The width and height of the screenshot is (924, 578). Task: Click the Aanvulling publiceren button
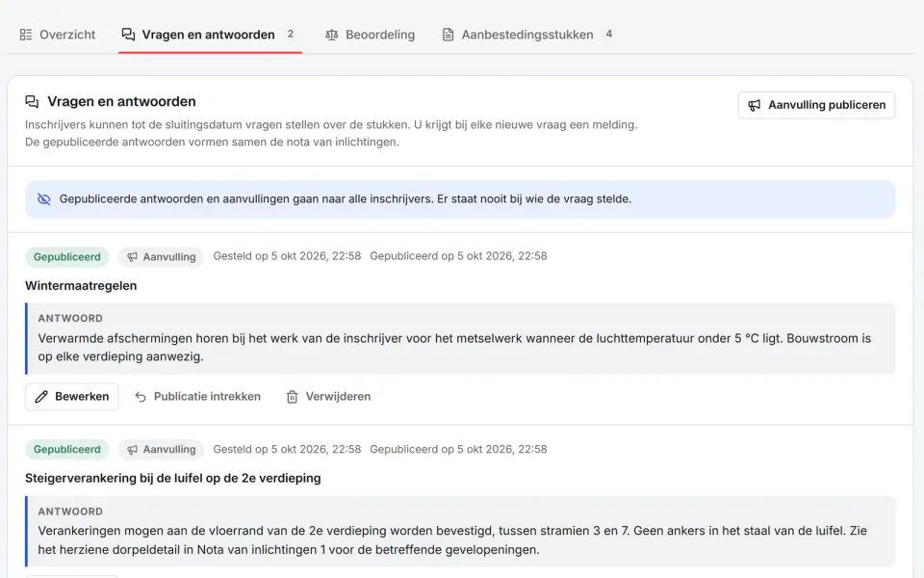point(816,105)
